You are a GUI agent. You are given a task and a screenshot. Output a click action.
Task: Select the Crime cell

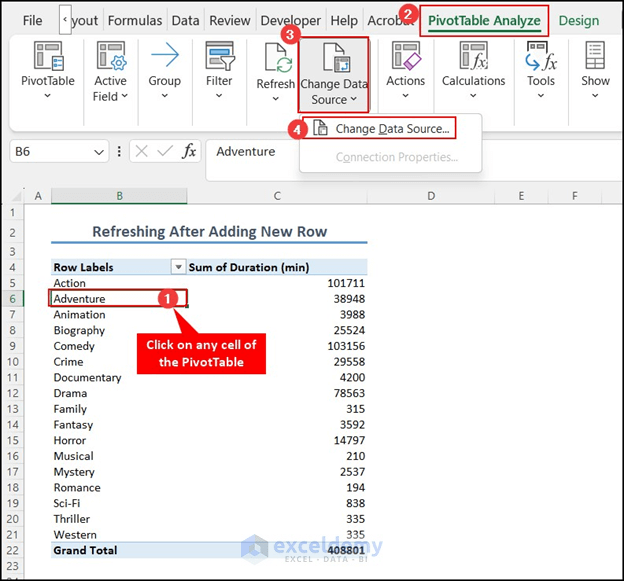pos(119,362)
